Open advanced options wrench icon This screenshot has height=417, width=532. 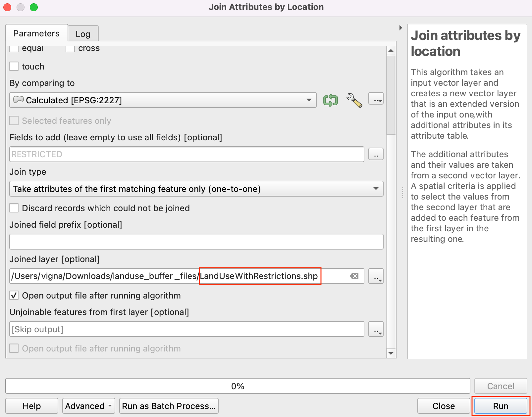[354, 100]
